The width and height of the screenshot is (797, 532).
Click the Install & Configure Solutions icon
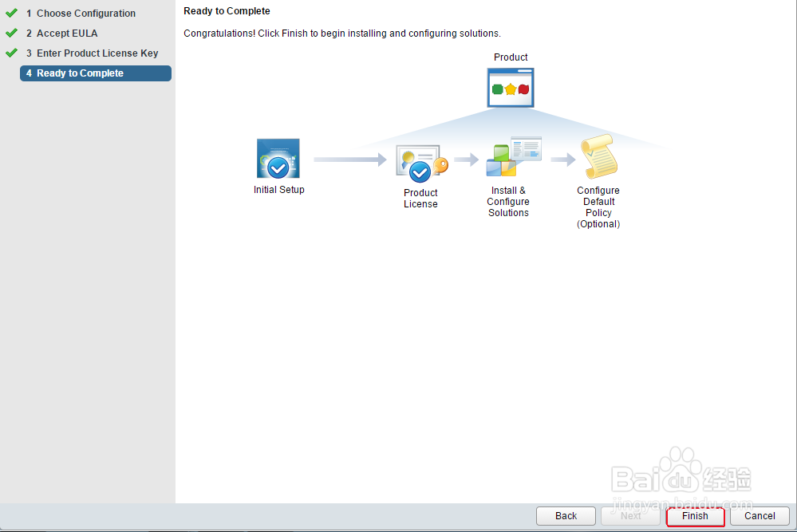[x=513, y=156]
